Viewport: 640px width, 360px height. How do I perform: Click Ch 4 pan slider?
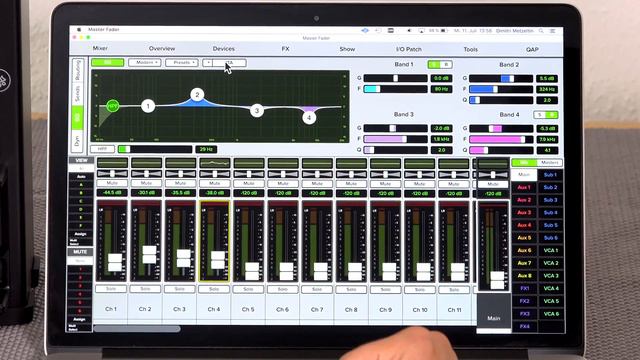215,173
